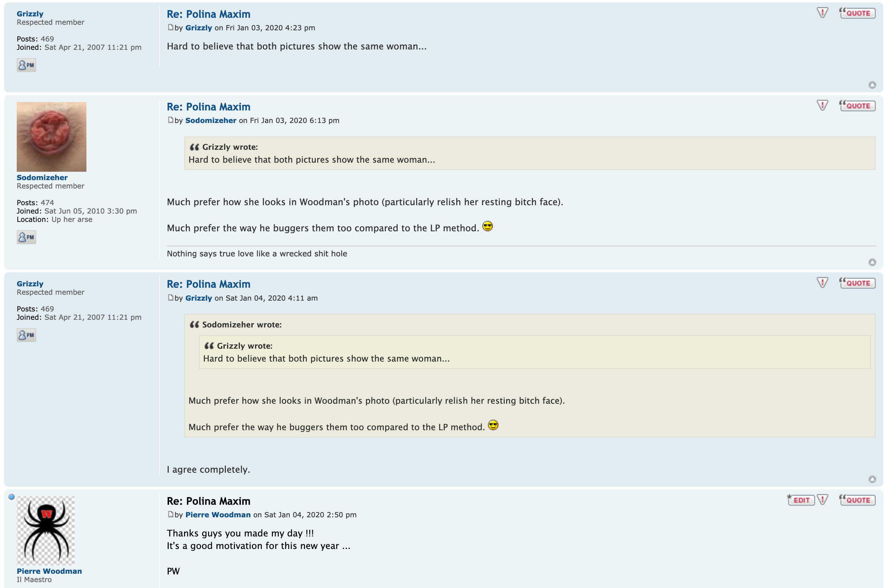Open Pierre Woodman's profile from the post byline
Viewport: 886px width, 588px height.
pos(217,515)
